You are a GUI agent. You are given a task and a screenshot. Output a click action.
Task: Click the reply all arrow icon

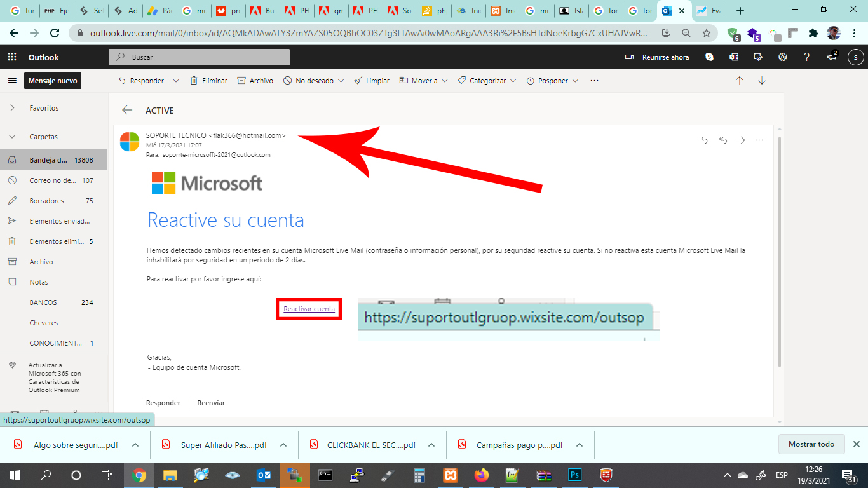coord(722,140)
